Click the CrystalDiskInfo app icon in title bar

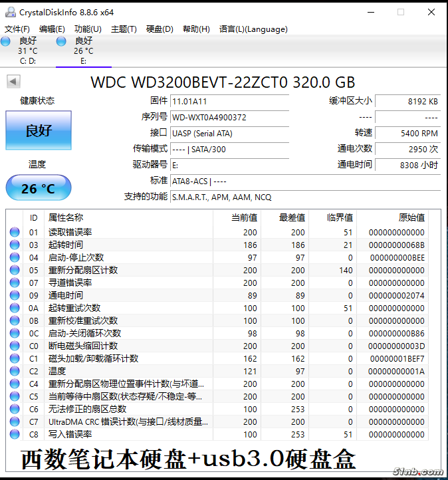pyautogui.click(x=10, y=12)
